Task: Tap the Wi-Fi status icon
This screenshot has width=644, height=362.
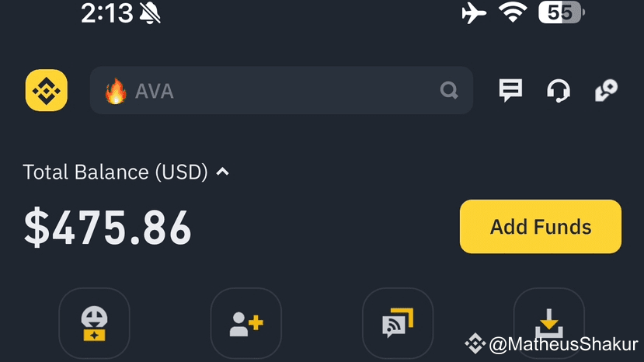Action: pos(513,12)
